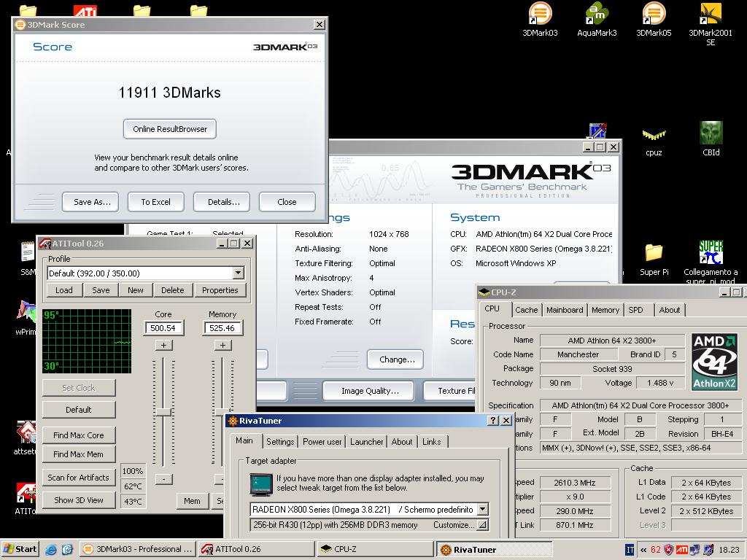Click Find Max Core in ATITool
Screen dimensions: 747x560
tap(79, 435)
